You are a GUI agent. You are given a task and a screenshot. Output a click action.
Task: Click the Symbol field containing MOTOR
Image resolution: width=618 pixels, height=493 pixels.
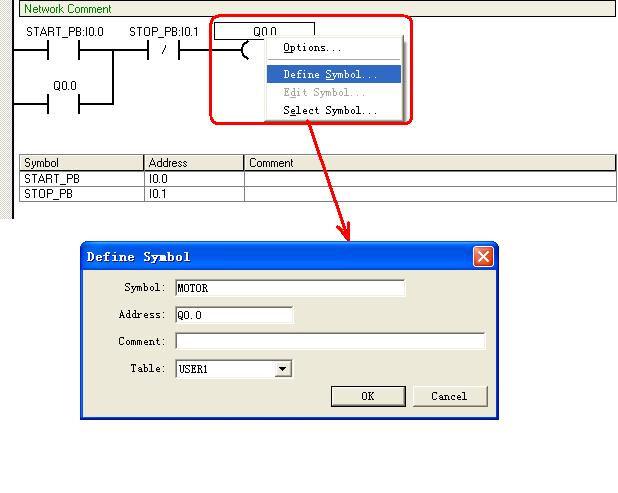pyautogui.click(x=290, y=288)
